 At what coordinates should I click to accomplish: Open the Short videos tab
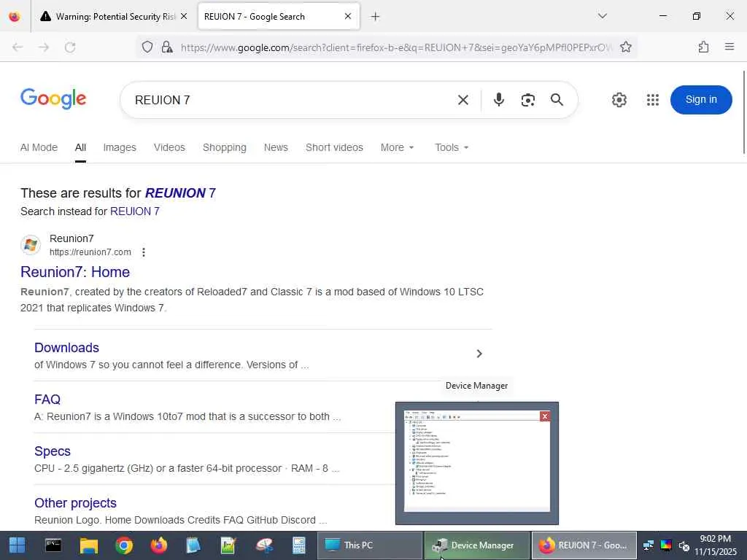(334, 147)
